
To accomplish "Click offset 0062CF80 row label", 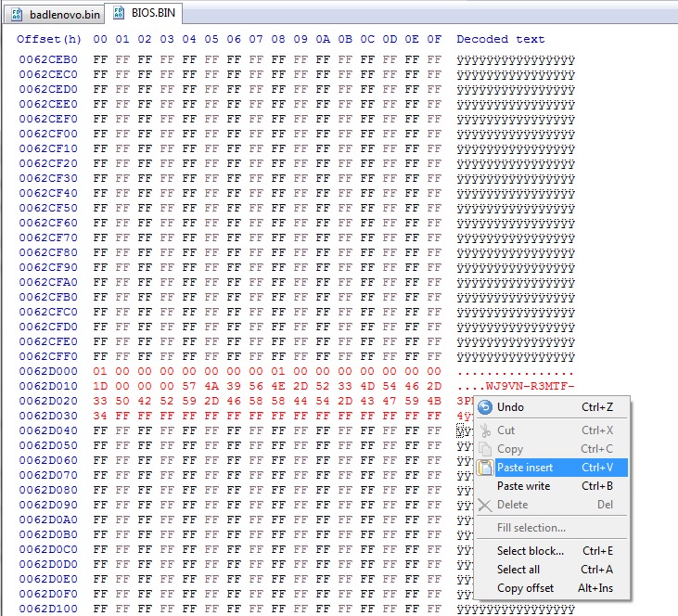I will [x=48, y=252].
